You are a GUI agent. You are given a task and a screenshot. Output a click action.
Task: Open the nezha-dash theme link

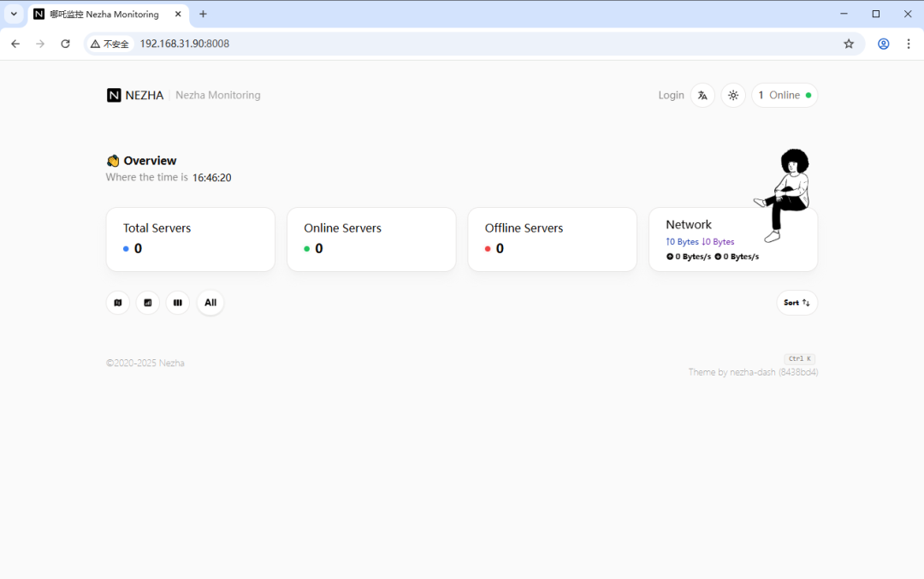pyautogui.click(x=753, y=372)
